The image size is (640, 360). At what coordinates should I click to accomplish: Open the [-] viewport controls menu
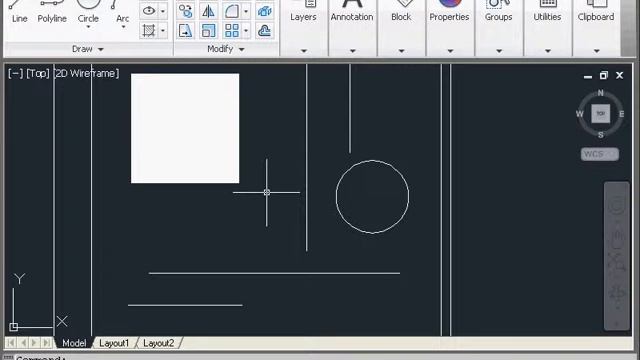(x=16, y=73)
